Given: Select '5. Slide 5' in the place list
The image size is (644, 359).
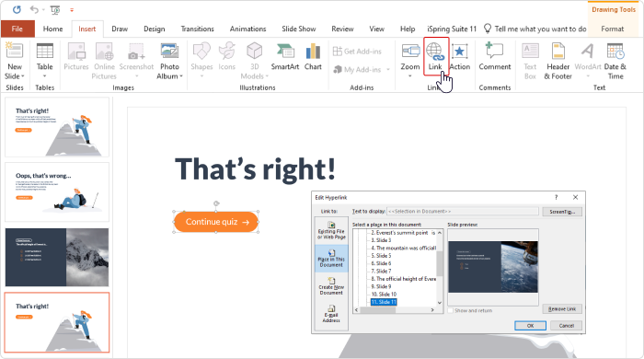Looking at the screenshot, I should 381,256.
